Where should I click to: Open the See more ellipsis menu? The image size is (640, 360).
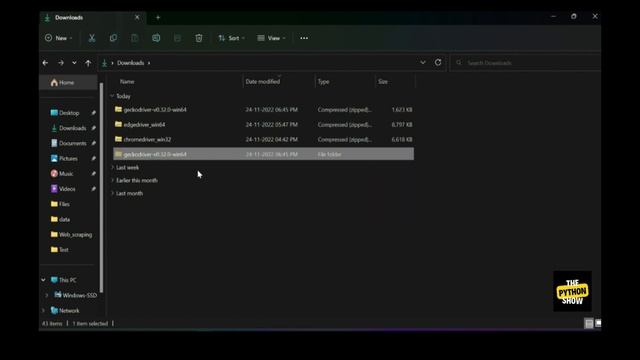pos(304,38)
